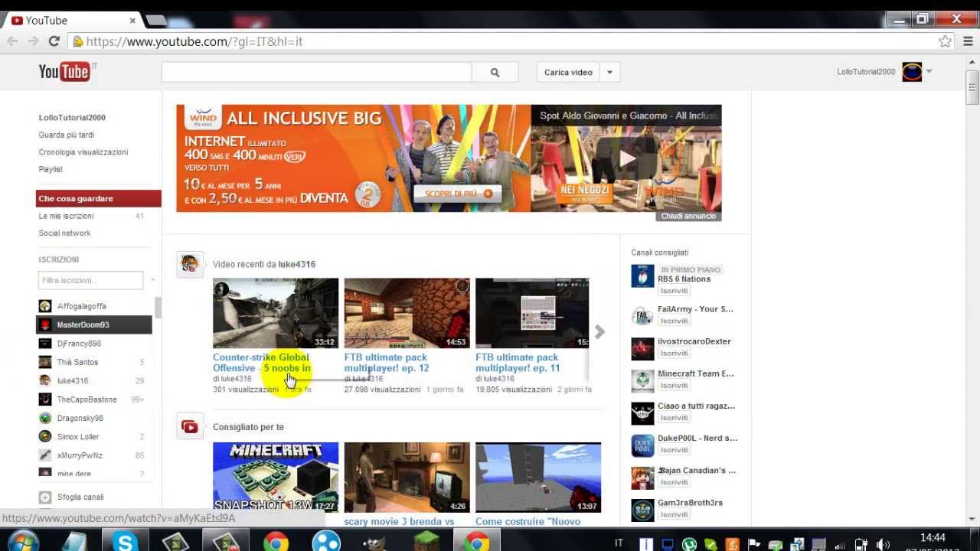Open GIMP icon in the taskbar
Viewport: 980px width, 551px height.
tap(374, 542)
